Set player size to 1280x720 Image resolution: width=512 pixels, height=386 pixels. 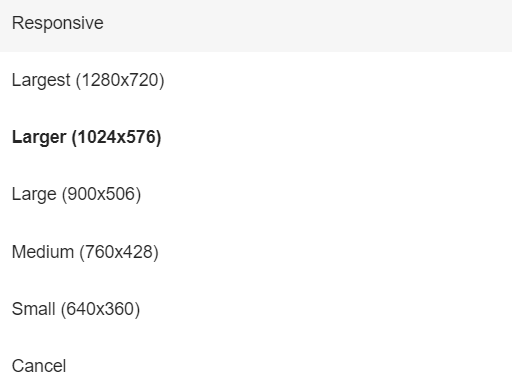[x=256, y=80]
